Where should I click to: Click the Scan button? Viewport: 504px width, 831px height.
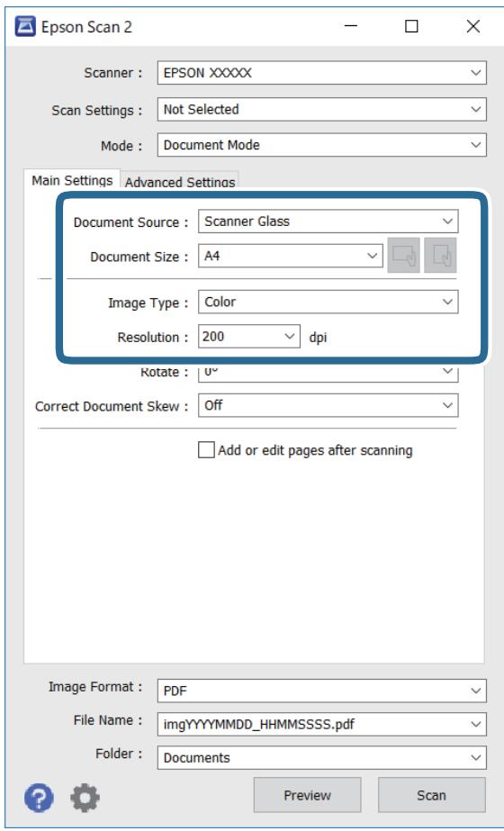(x=431, y=795)
